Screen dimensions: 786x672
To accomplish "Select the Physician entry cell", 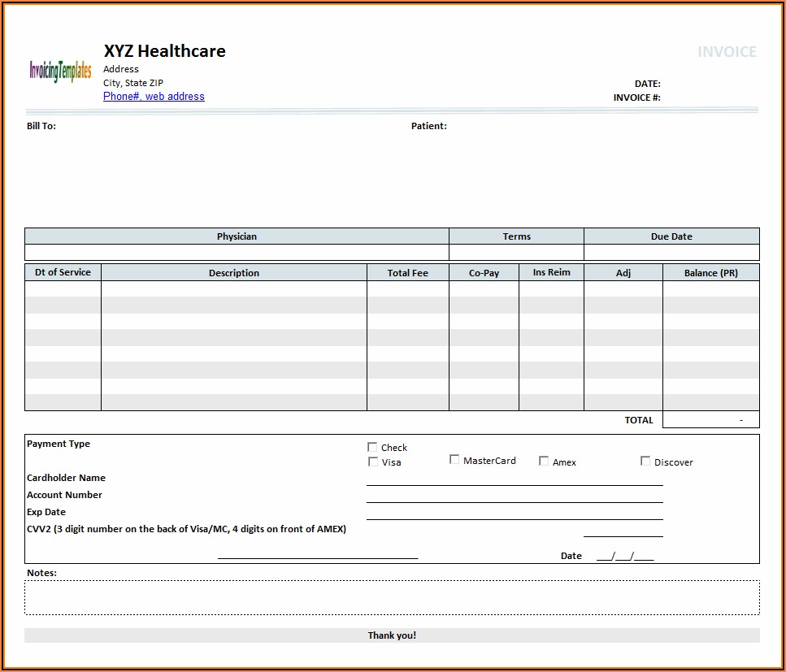I will (x=237, y=253).
